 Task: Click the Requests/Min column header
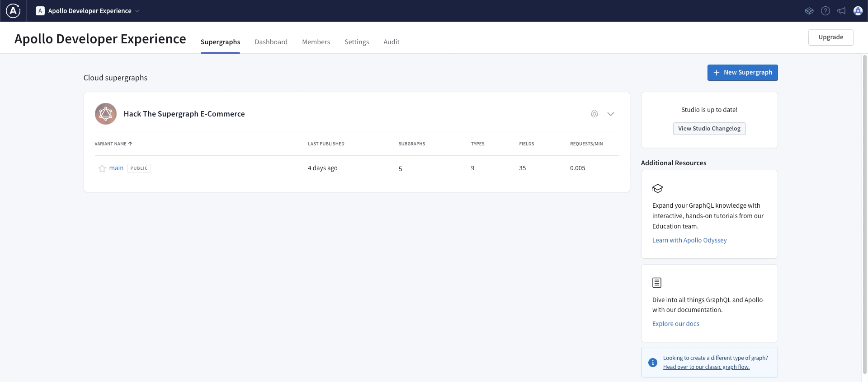click(x=586, y=144)
